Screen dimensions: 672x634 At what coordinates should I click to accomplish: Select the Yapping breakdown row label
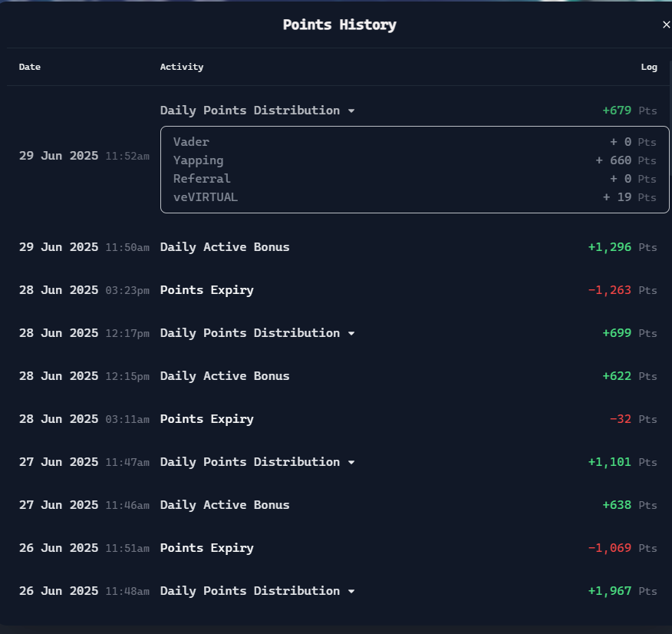[198, 160]
